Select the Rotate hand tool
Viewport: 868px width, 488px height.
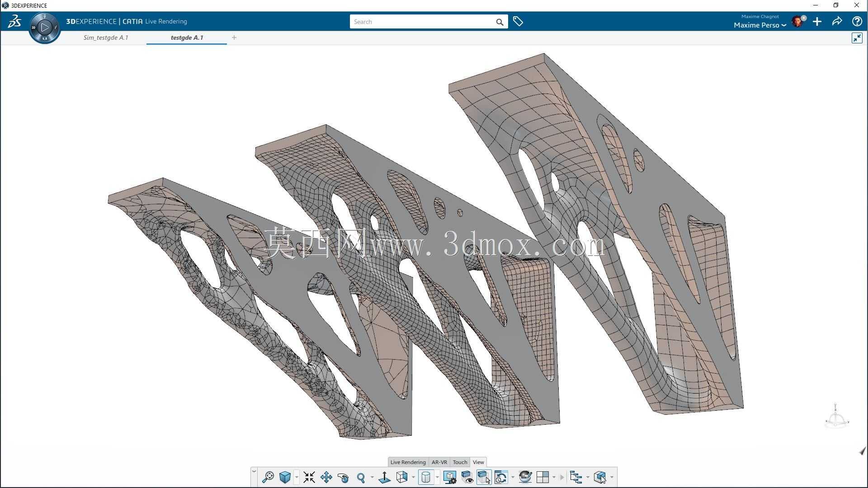pos(343,477)
